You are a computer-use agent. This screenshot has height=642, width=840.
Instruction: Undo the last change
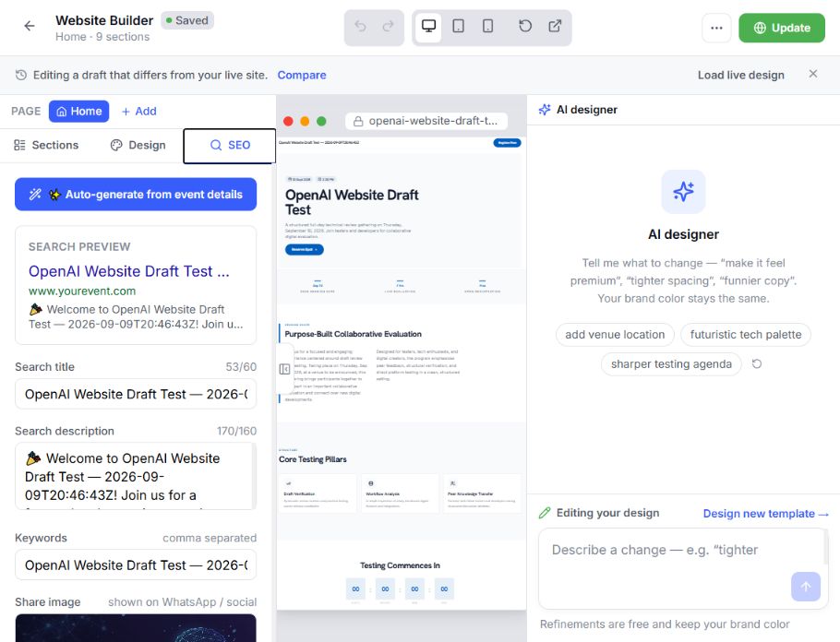tap(361, 26)
